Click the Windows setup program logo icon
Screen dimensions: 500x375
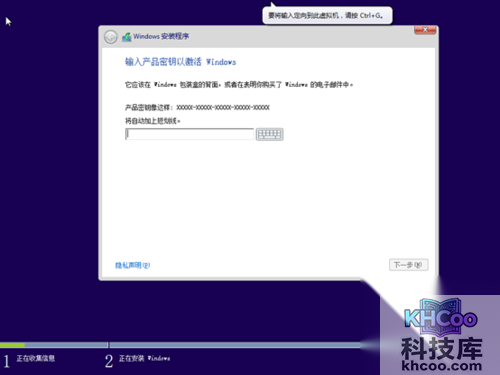127,37
